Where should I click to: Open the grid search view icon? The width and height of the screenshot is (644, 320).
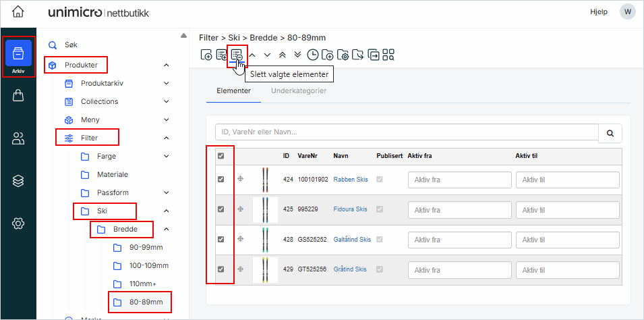[388, 55]
